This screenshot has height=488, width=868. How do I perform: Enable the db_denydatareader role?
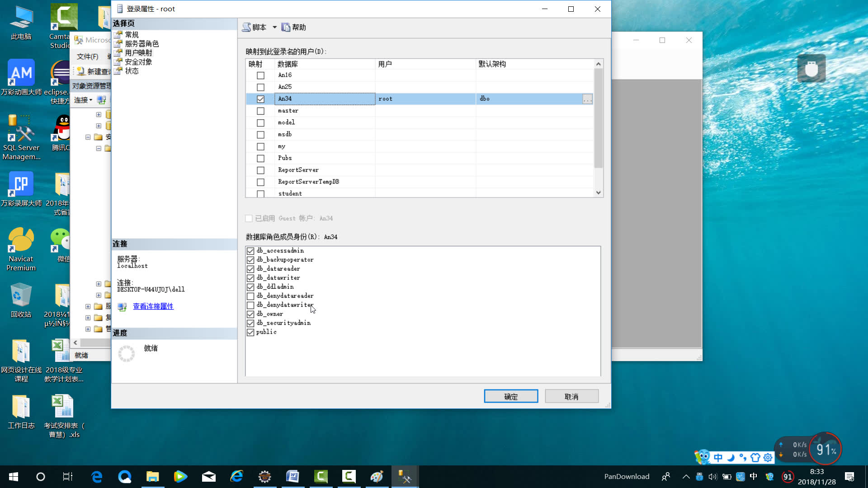(x=250, y=296)
